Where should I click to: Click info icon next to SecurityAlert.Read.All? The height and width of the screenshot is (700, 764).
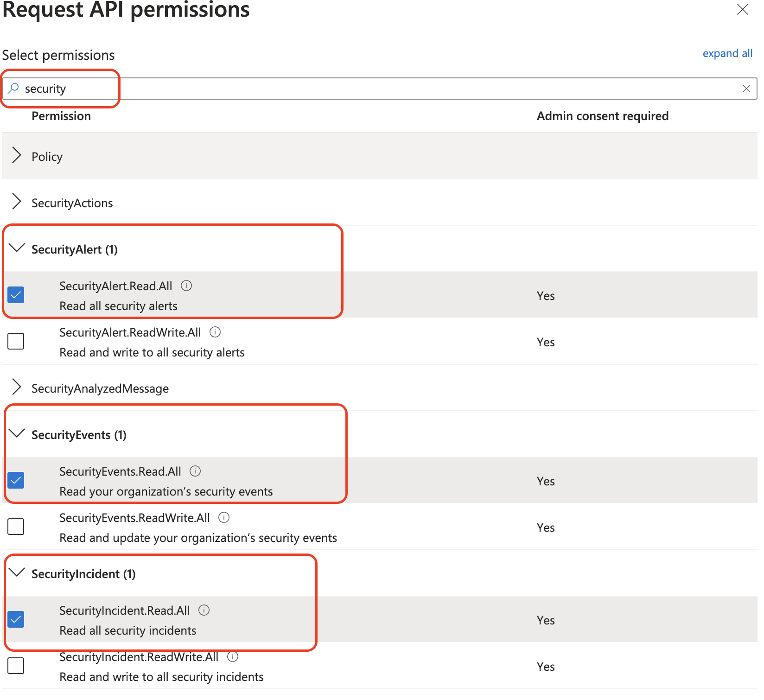(x=186, y=286)
